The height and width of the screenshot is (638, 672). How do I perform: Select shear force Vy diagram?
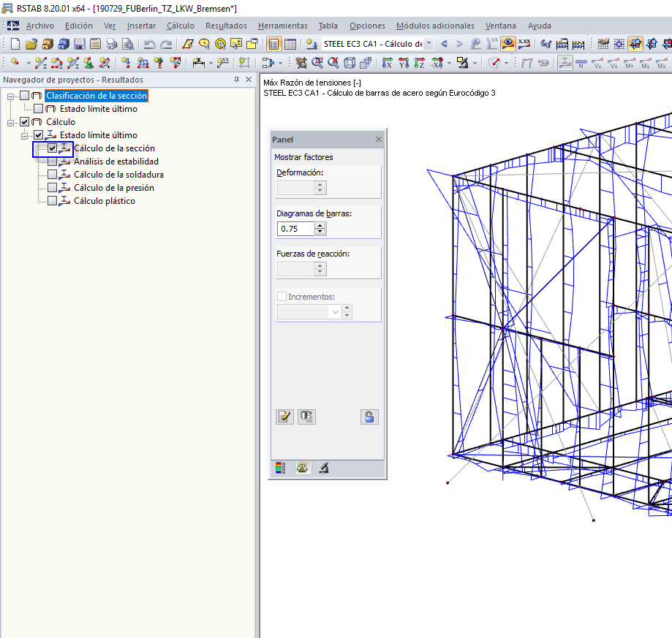pos(597,64)
